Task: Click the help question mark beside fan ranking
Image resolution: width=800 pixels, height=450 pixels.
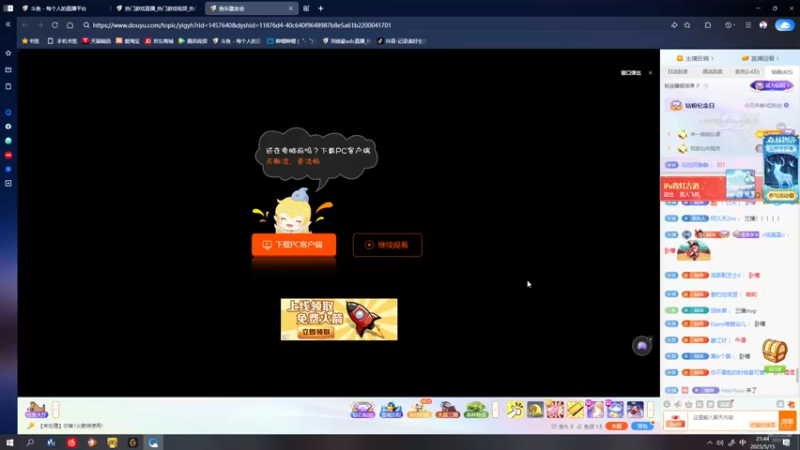Action: point(706,86)
